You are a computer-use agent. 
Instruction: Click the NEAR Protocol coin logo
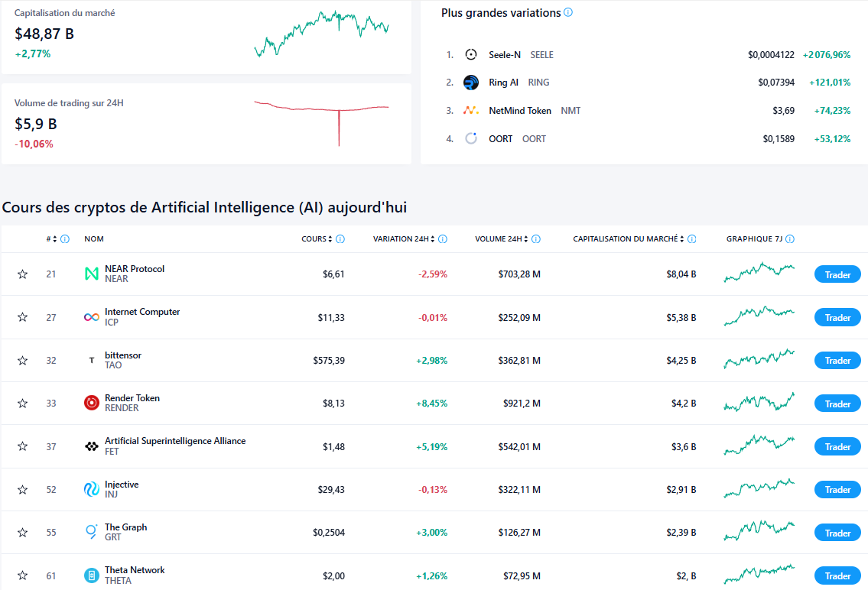pos(92,274)
